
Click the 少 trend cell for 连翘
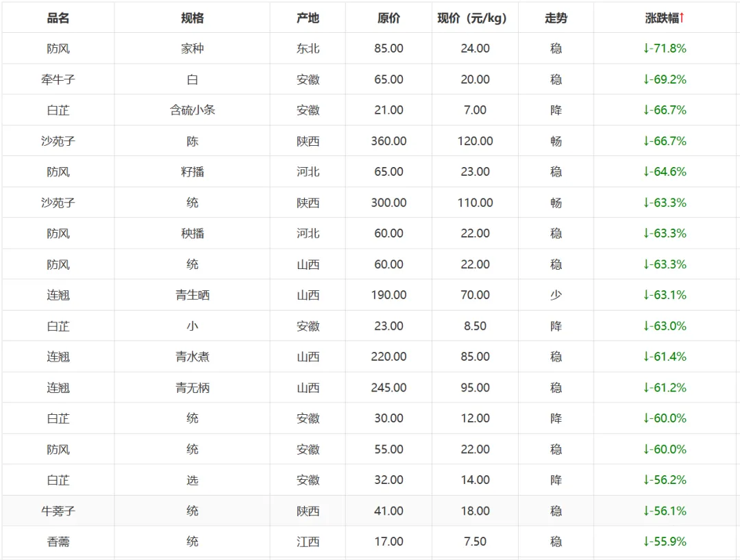(x=556, y=295)
